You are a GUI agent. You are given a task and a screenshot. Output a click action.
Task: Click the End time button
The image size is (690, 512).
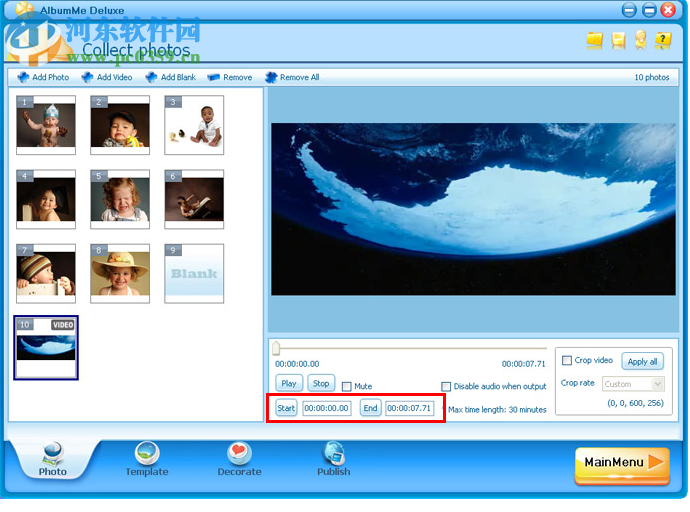370,408
